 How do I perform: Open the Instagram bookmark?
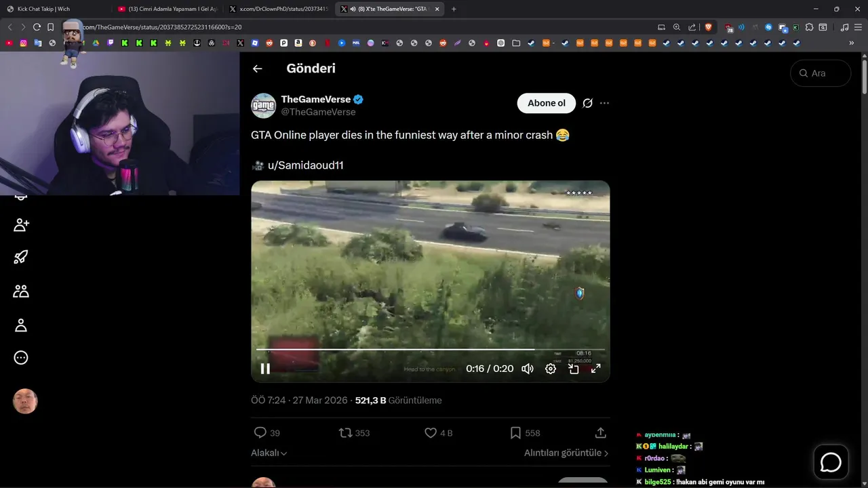click(23, 43)
